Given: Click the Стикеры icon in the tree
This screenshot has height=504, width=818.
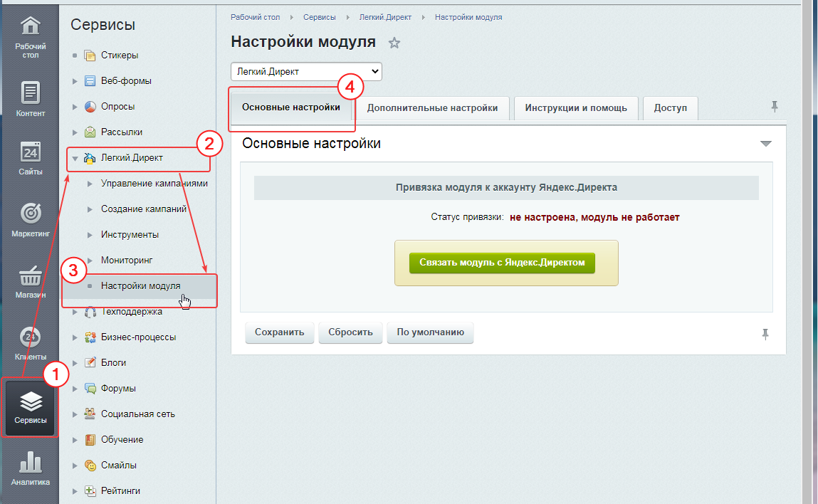Looking at the screenshot, I should (90, 56).
